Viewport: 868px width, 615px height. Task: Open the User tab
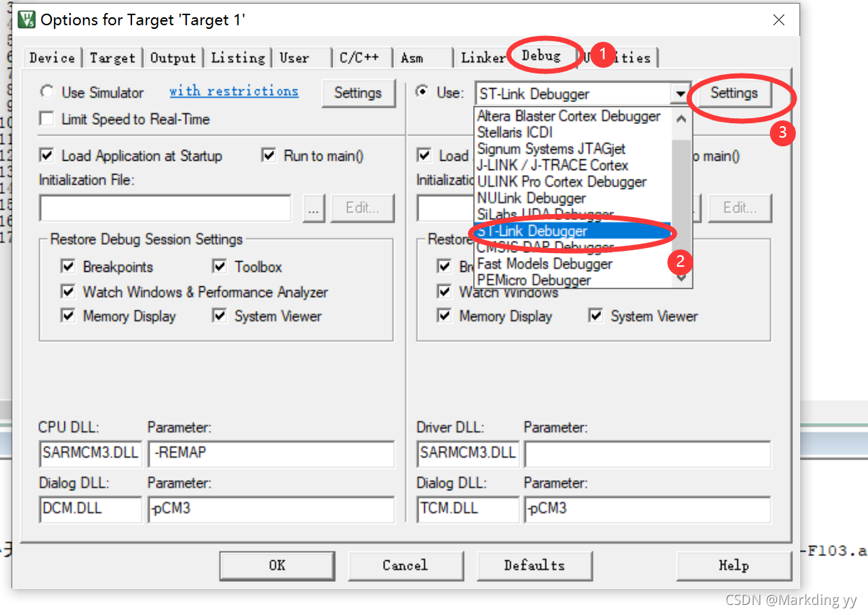point(294,58)
